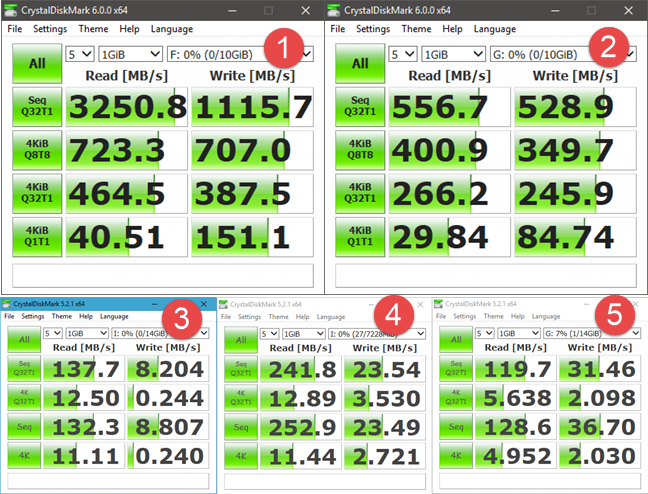Open the File menu in the F: drive window
648x494 pixels.
coord(15,29)
